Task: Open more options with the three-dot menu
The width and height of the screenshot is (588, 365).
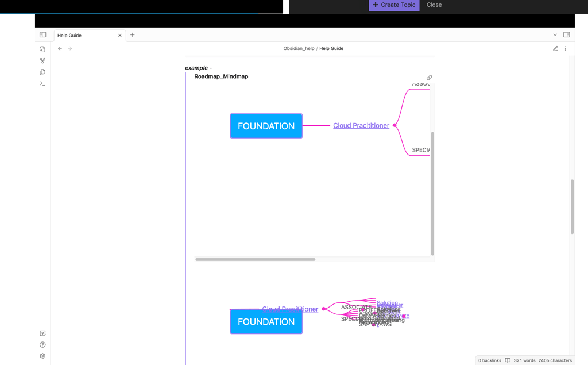Action: tap(566, 48)
